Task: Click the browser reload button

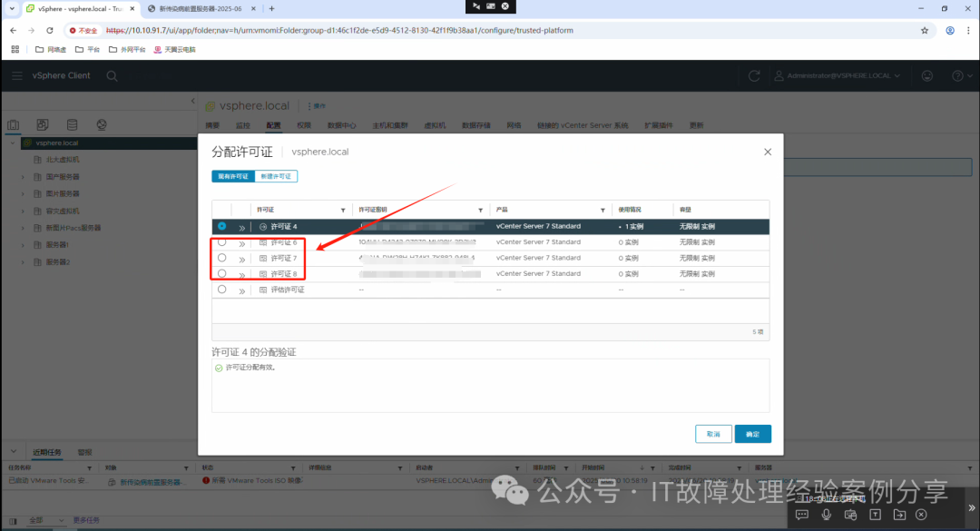Action: tap(49, 30)
